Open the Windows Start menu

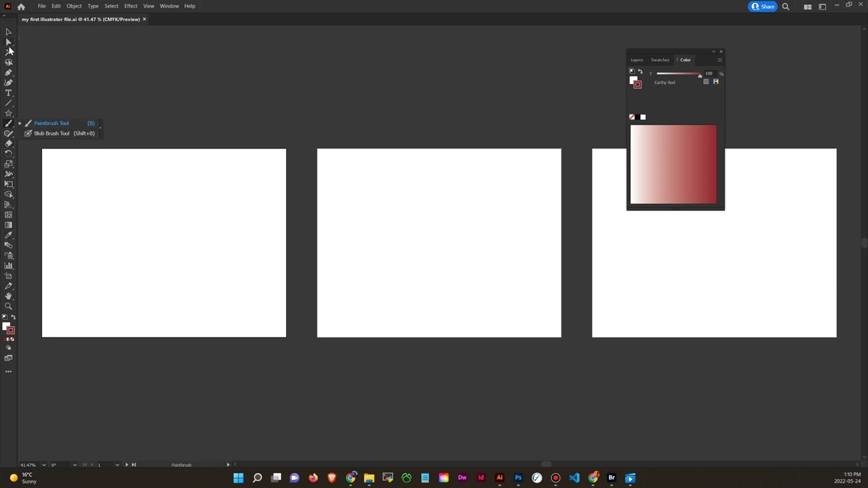click(x=238, y=478)
